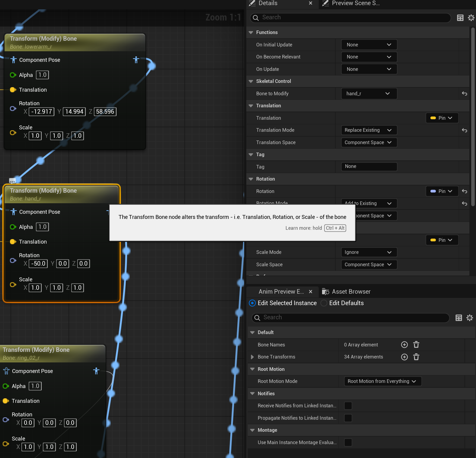Image resolution: width=476 pixels, height=458 pixels.
Task: Click the Rotation Pin button
Action: click(442, 191)
